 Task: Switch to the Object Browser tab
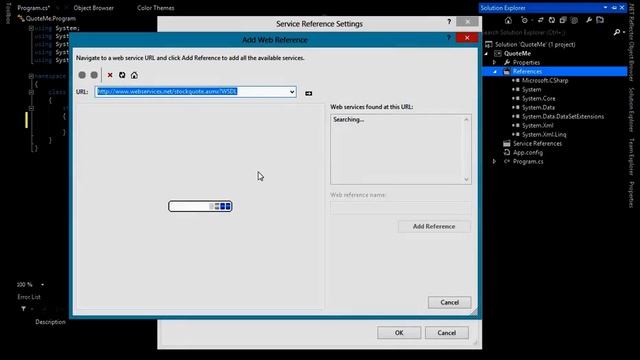(x=93, y=8)
